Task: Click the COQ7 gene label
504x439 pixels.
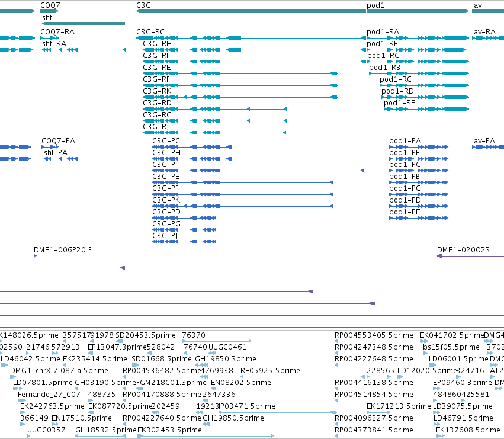Action: point(50,5)
